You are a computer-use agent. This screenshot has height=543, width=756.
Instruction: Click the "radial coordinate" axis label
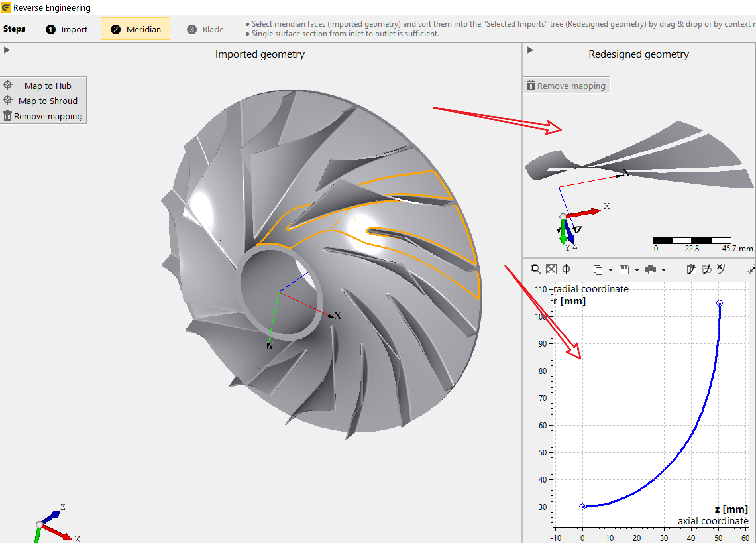591,289
